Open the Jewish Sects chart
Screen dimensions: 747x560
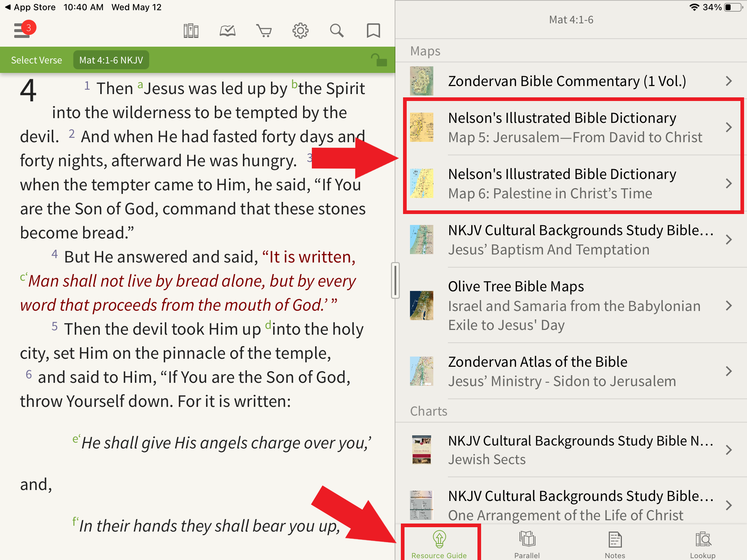[x=571, y=450]
